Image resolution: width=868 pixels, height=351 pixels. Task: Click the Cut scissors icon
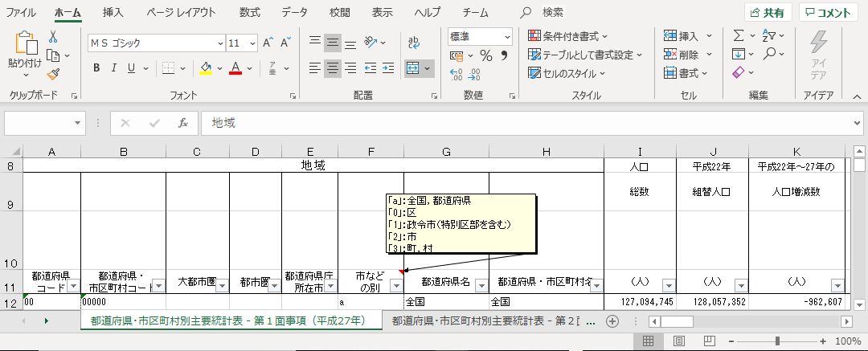point(53,37)
